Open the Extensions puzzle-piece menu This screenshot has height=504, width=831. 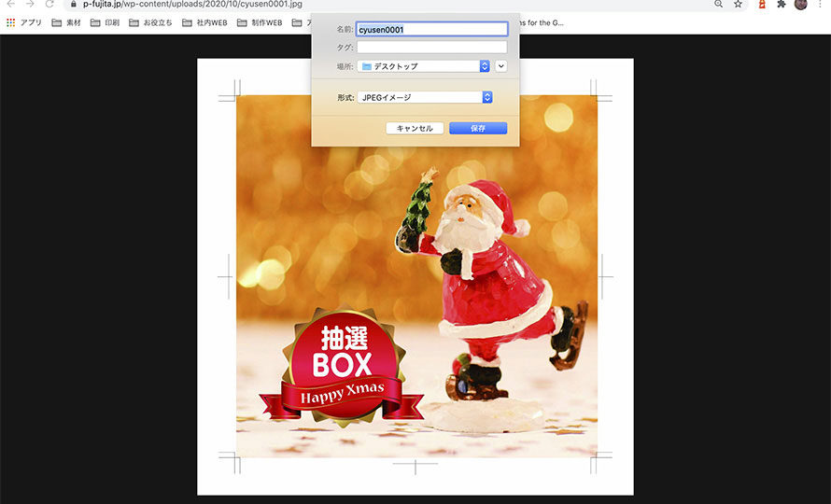click(781, 4)
